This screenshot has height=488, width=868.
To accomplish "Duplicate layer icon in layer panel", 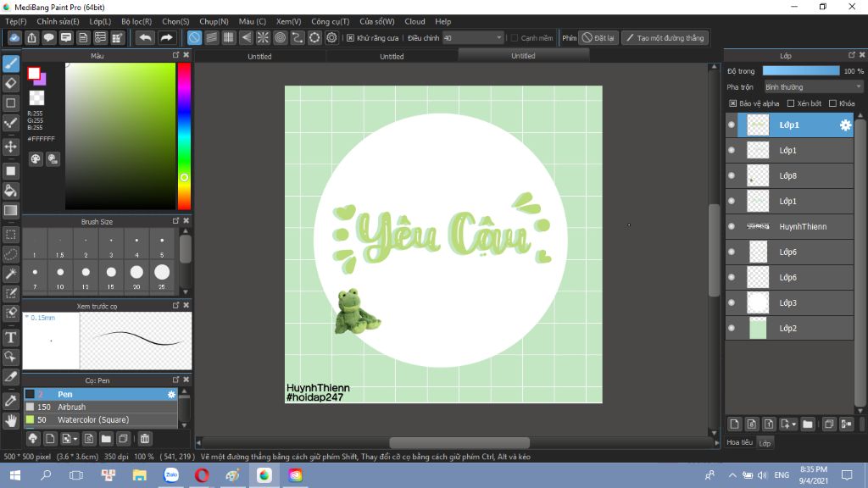I will click(829, 424).
